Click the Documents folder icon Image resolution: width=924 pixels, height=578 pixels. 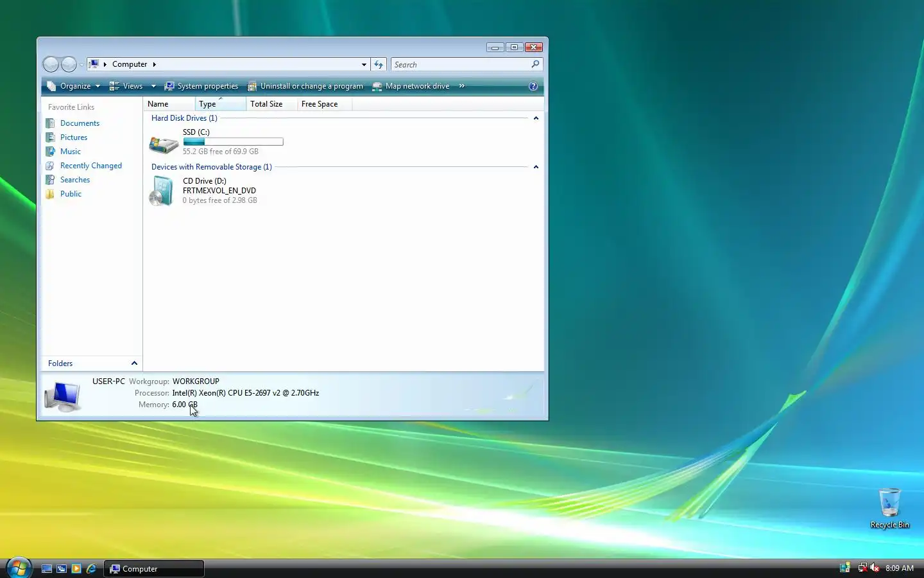(50, 123)
